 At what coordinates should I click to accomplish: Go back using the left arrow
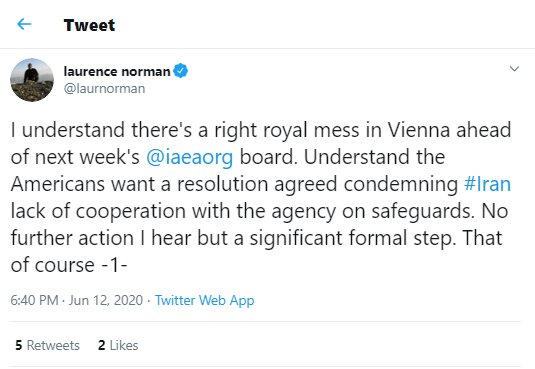point(24,24)
